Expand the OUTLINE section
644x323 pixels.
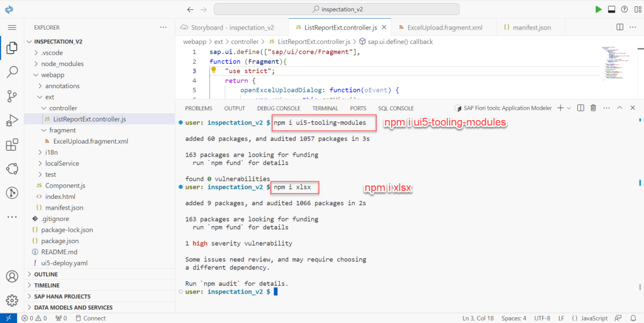[46, 274]
